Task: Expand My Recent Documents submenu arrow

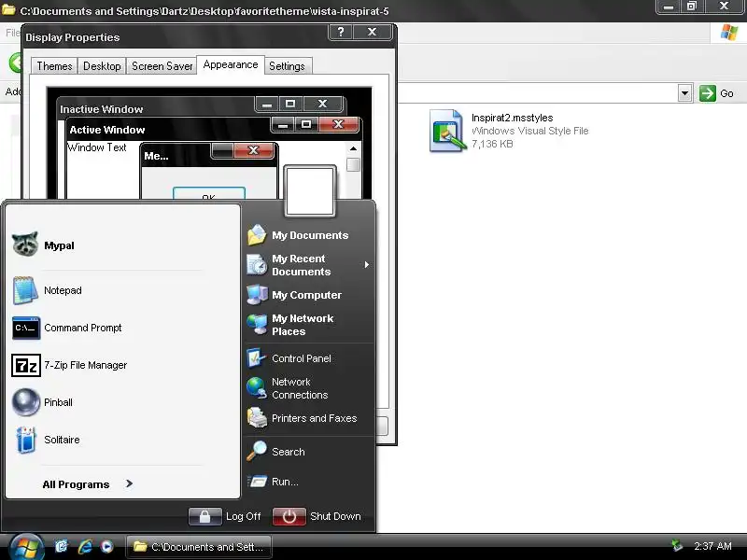Action: coord(366,265)
